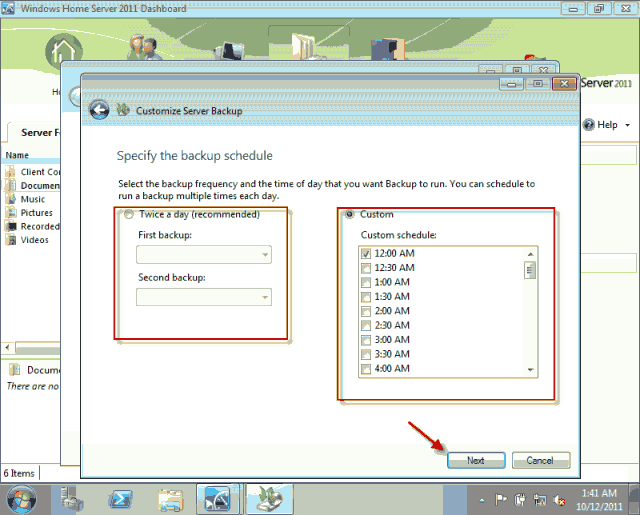Cancel the Customize Server Backup wizard
The image size is (640, 515).
coord(541,460)
